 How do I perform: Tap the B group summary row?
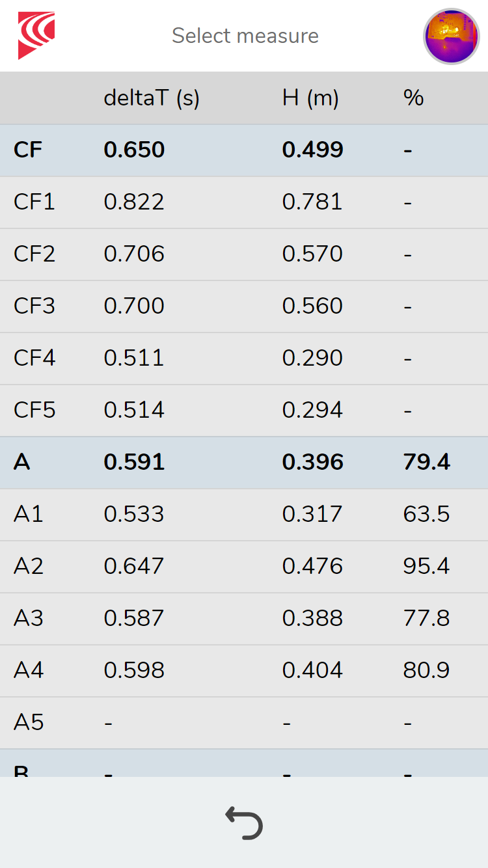point(244,763)
